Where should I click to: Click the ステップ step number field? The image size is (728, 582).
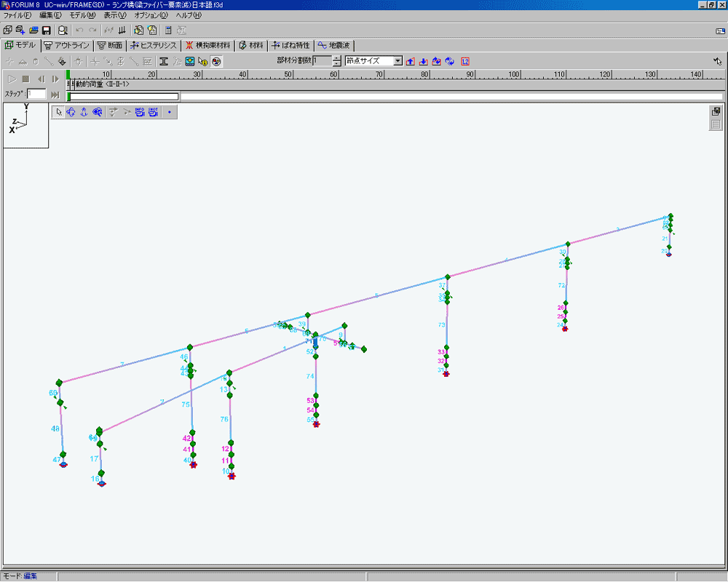(x=36, y=94)
